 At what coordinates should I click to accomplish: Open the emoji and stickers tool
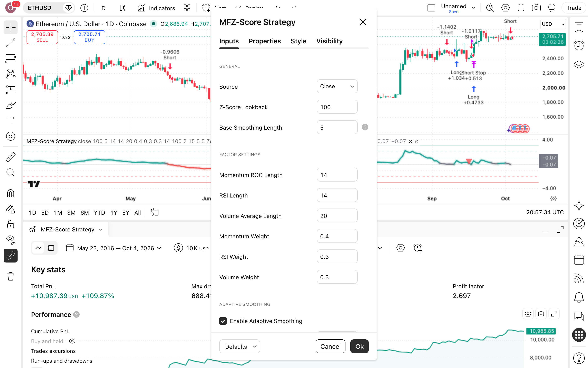(10, 136)
